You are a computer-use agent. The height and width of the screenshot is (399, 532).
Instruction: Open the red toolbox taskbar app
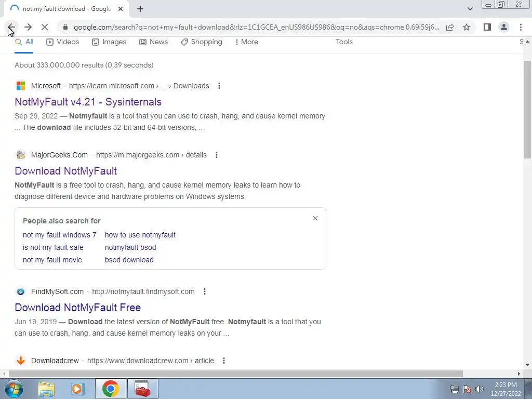tap(142, 389)
